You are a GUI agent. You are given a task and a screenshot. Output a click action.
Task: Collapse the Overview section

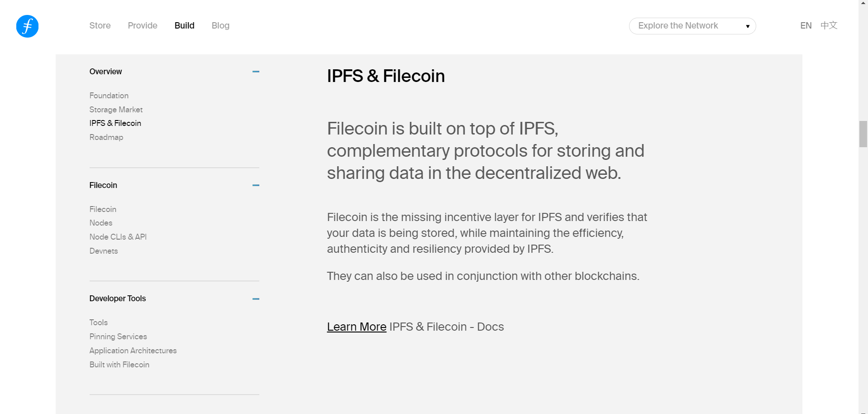[x=256, y=72]
